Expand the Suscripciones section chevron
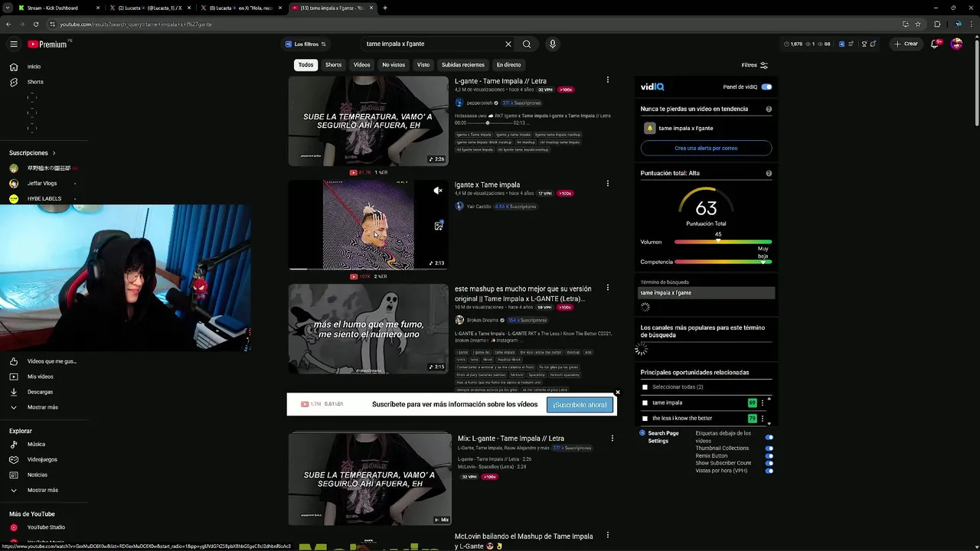This screenshot has width=980, height=551. (54, 153)
